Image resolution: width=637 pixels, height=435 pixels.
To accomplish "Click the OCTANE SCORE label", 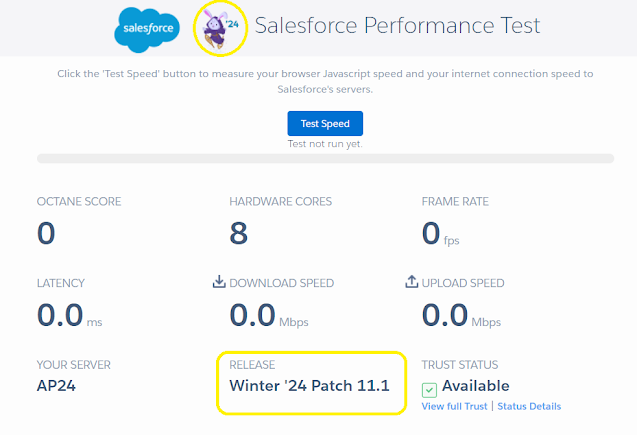I will pyautogui.click(x=79, y=202).
